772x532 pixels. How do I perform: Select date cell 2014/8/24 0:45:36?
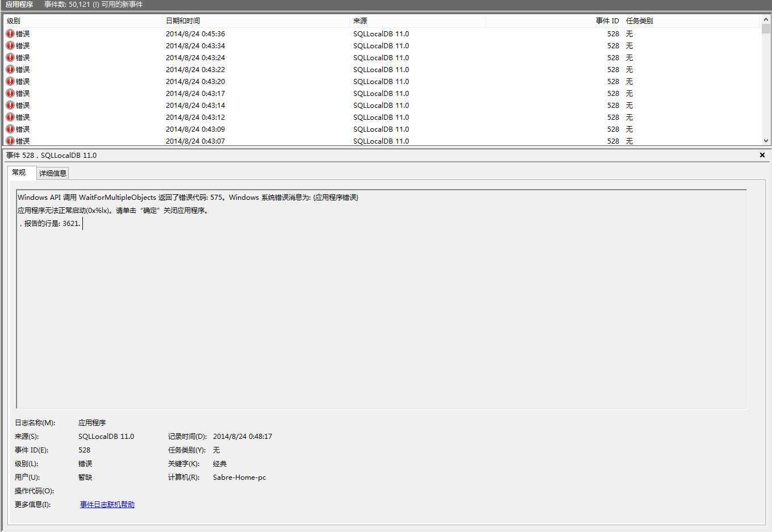click(195, 33)
